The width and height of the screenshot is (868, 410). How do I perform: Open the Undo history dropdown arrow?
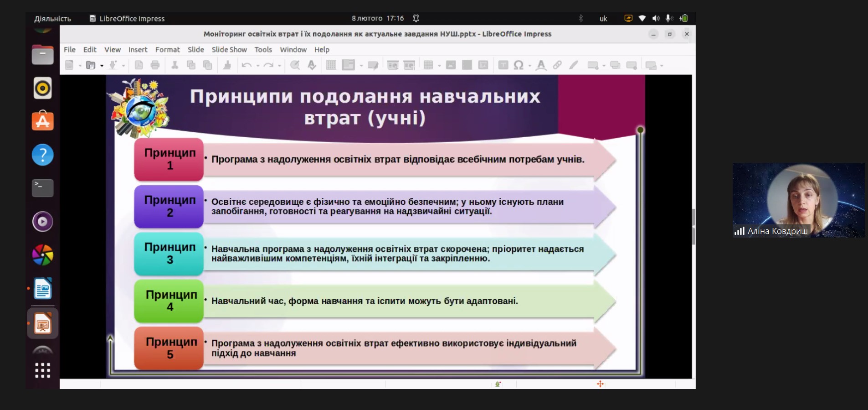point(258,66)
